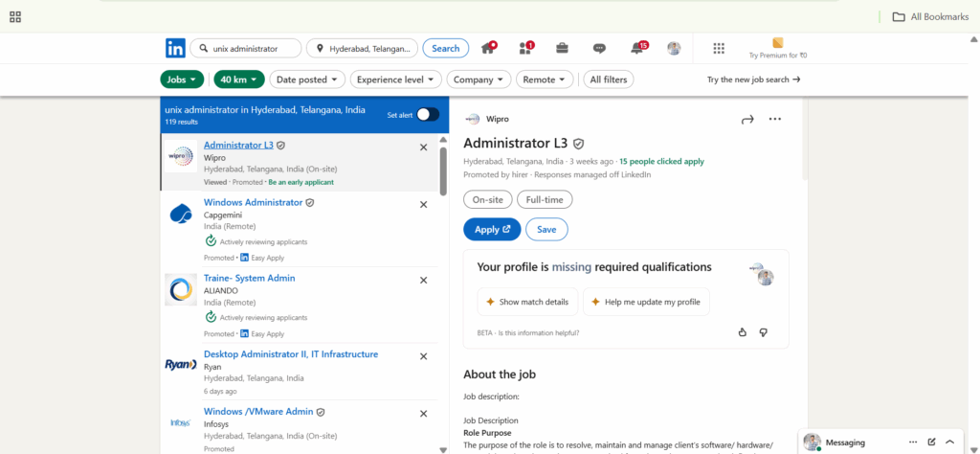Screen dimensions: 980x454
Task: Click the blue Apply button
Action: pos(492,230)
